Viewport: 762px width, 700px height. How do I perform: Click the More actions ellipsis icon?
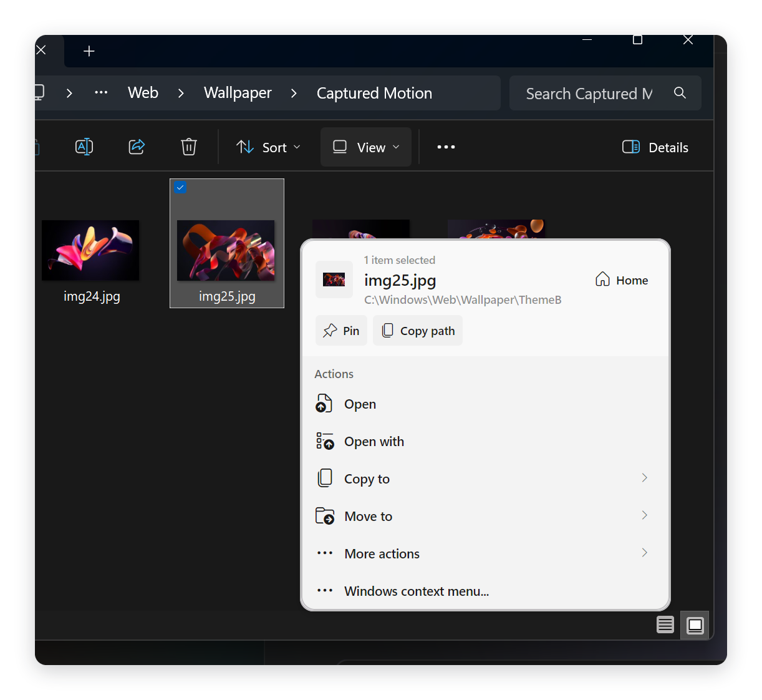[x=325, y=553]
